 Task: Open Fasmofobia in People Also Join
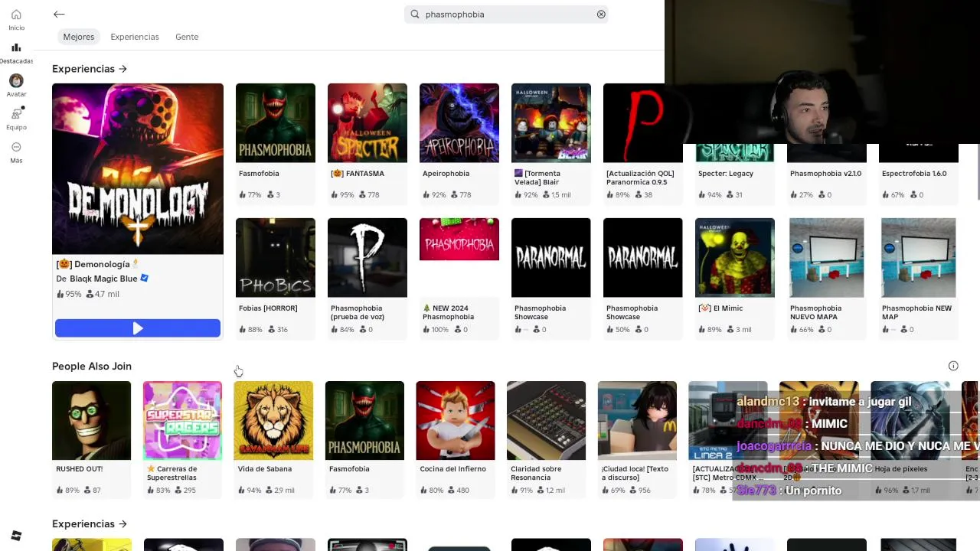(364, 439)
